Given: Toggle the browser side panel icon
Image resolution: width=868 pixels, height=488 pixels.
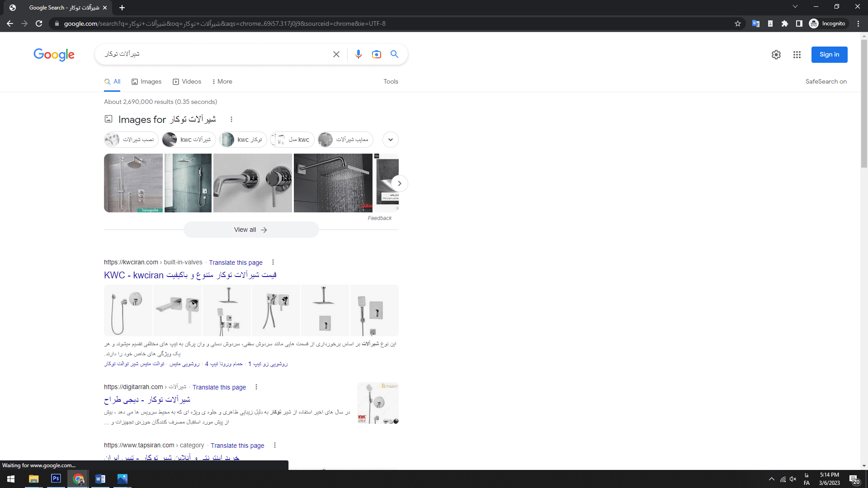Looking at the screenshot, I should [x=799, y=23].
